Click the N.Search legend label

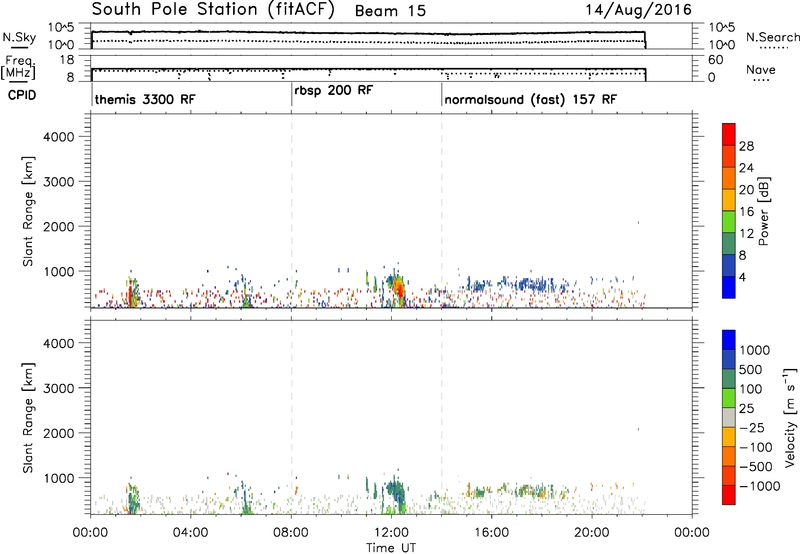point(772,37)
